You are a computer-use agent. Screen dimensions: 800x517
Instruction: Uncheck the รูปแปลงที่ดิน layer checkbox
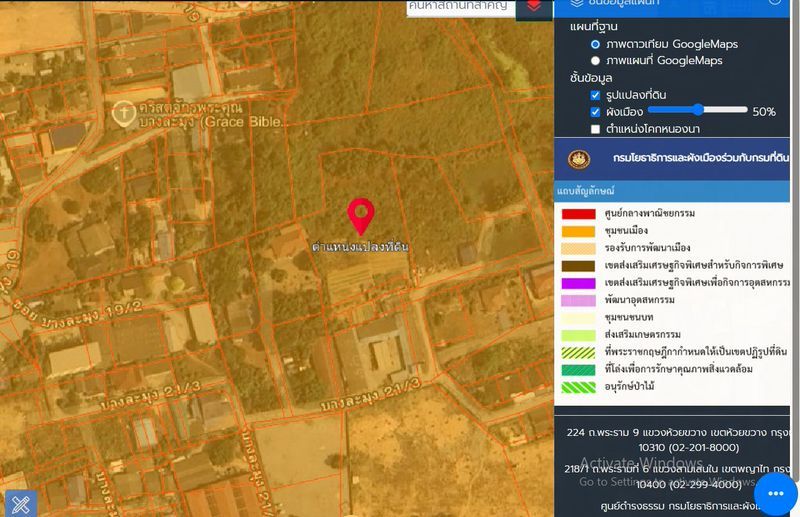pos(596,95)
